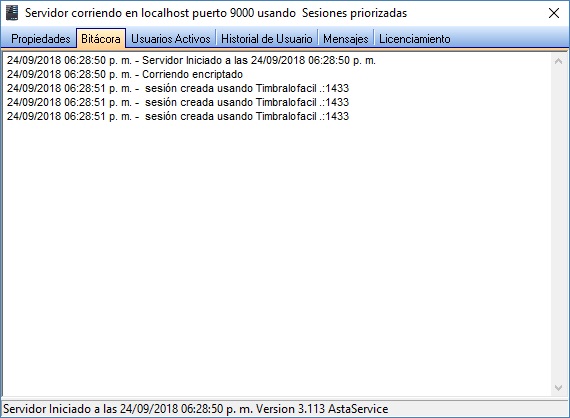This screenshot has height=418, width=570.
Task: Select the Bitácora tab
Action: 101,39
